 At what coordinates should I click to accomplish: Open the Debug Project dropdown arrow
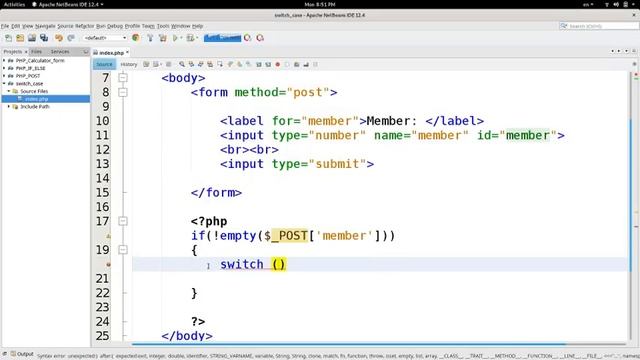tap(197, 38)
